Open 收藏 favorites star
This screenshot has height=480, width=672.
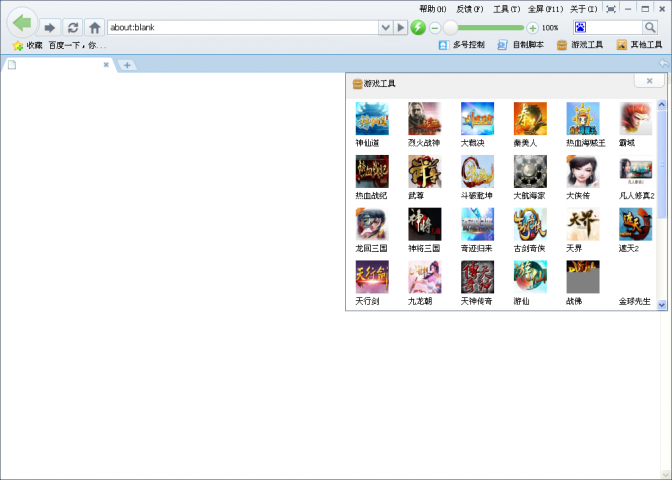click(x=27, y=45)
